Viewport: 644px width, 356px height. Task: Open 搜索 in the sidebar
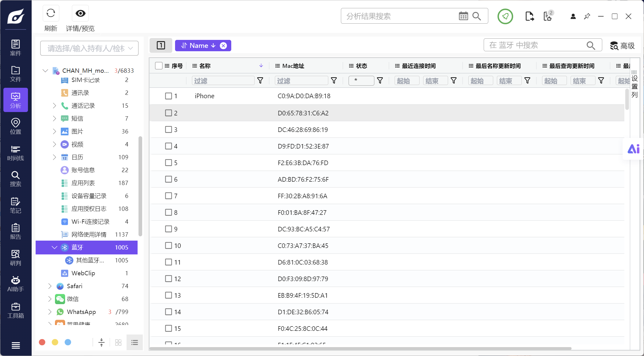tap(16, 179)
